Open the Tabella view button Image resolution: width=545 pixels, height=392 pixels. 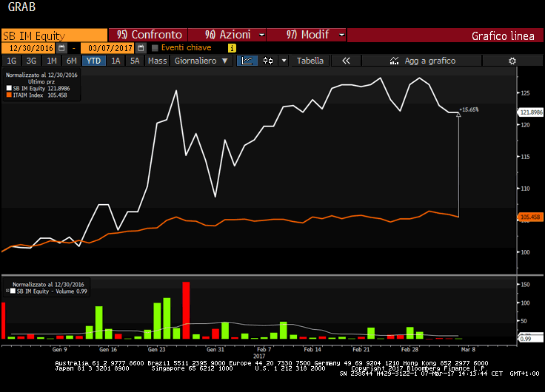[310, 61]
